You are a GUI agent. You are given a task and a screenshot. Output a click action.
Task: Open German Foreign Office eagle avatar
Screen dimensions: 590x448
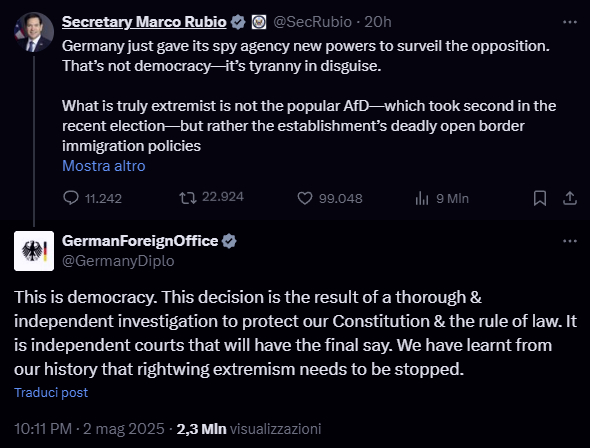34,251
